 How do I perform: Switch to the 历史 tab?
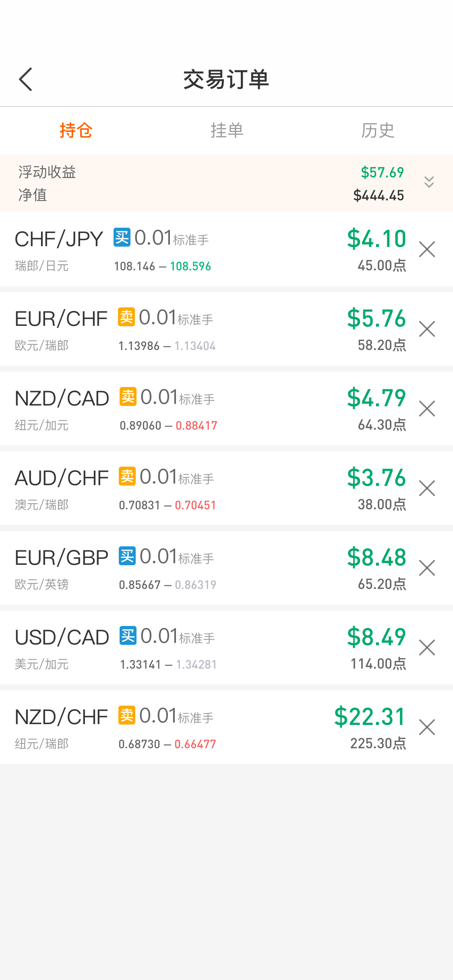point(377,130)
